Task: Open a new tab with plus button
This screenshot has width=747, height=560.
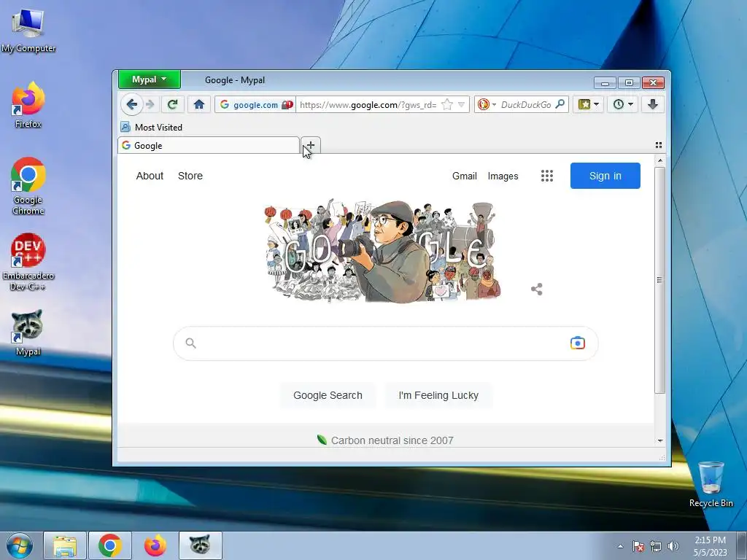Action: 311,145
